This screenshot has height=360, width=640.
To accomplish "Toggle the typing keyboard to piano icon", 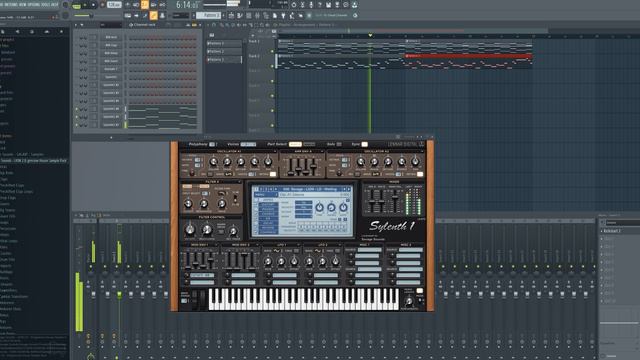I will pyautogui.click(x=128, y=16).
